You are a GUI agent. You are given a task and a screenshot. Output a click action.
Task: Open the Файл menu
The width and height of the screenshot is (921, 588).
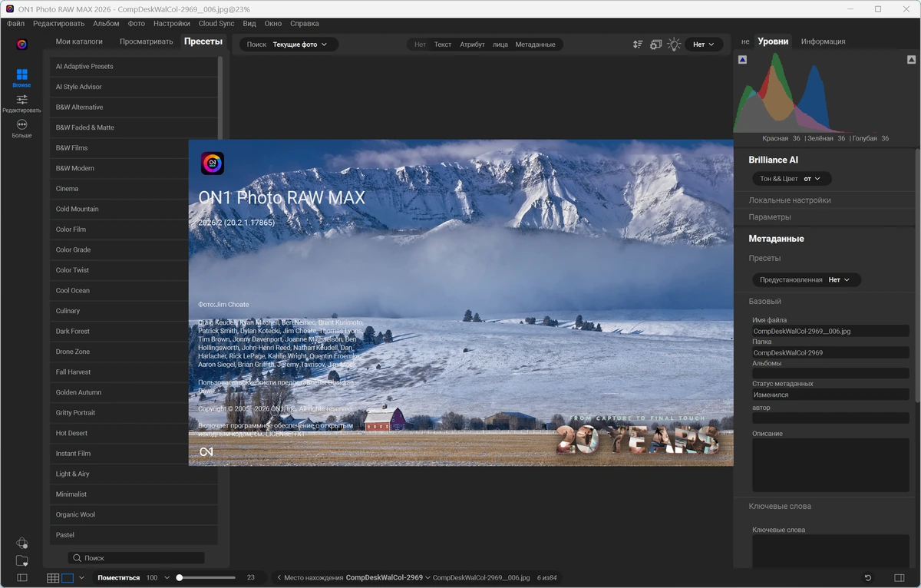(15, 24)
